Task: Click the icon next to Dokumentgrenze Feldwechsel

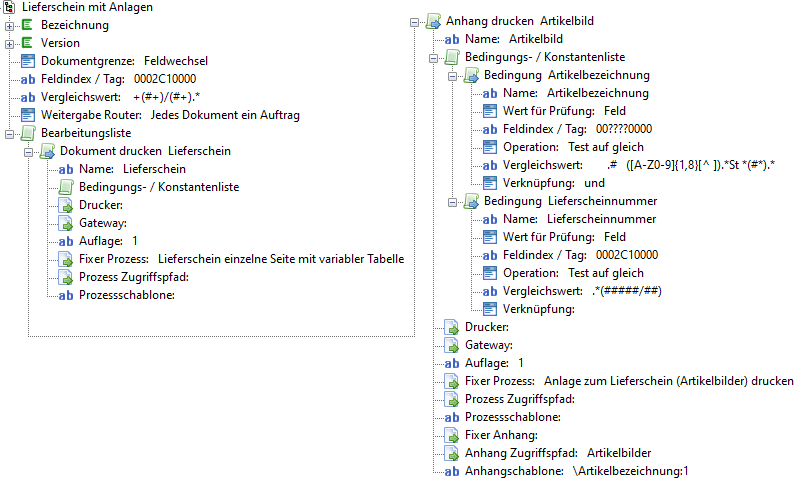Action: pos(28,61)
